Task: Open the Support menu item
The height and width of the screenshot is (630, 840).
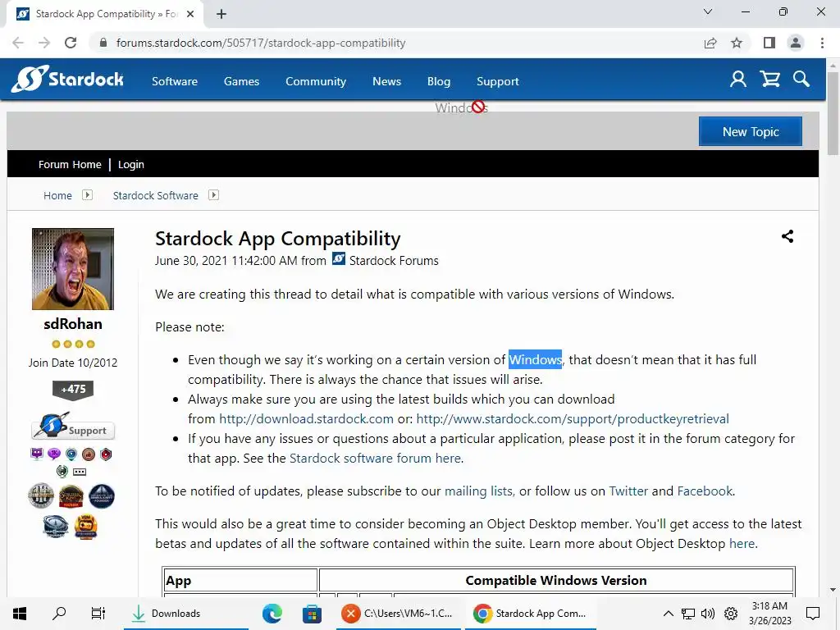Action: (x=498, y=81)
